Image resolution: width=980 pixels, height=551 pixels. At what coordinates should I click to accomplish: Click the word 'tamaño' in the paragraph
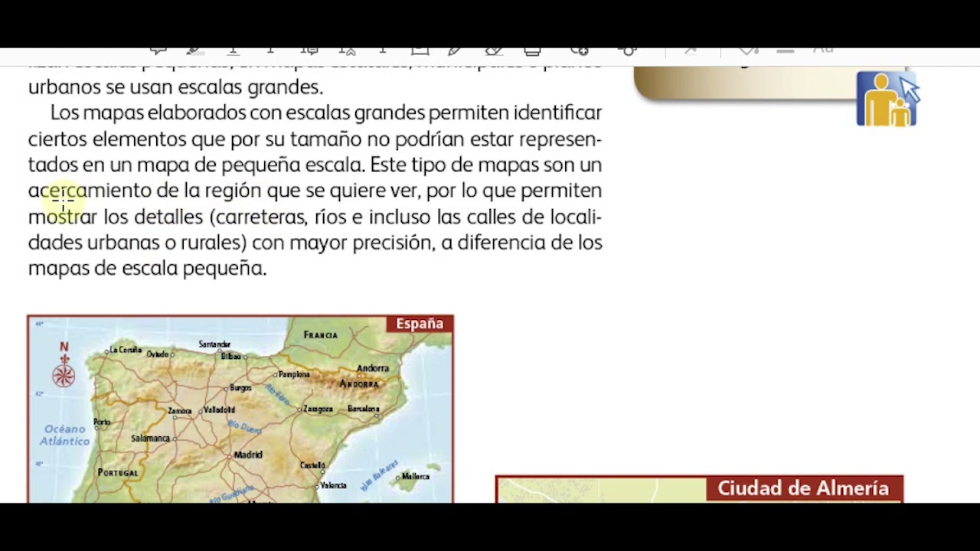tap(325, 139)
